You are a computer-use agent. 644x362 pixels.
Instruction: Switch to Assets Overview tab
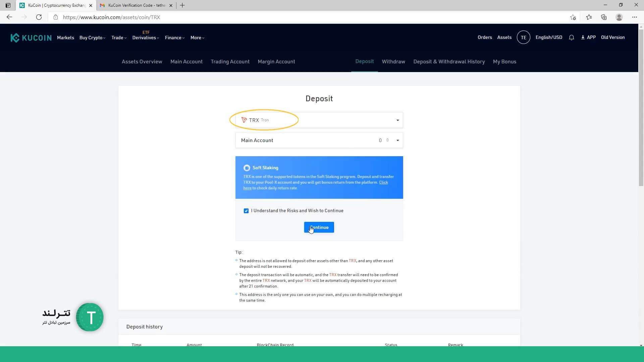click(142, 62)
